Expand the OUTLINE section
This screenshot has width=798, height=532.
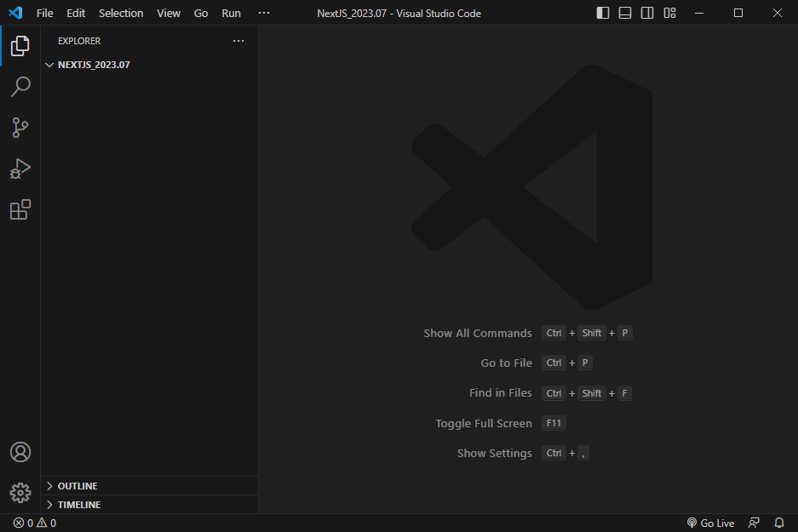click(150, 486)
